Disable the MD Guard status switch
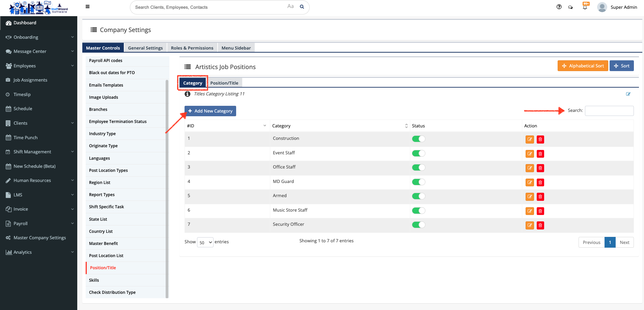Image resolution: width=644 pixels, height=310 pixels. (x=419, y=182)
